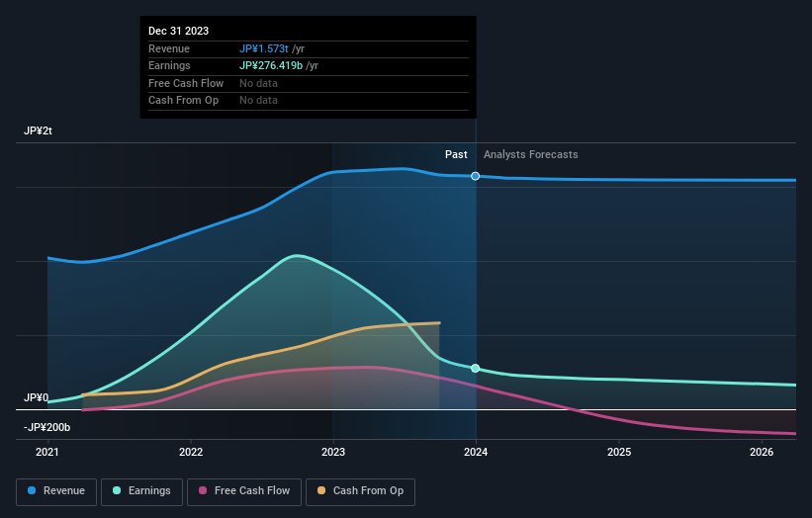The image size is (812, 518).
Task: Click the 2026 x-axis label
Action: 762,452
